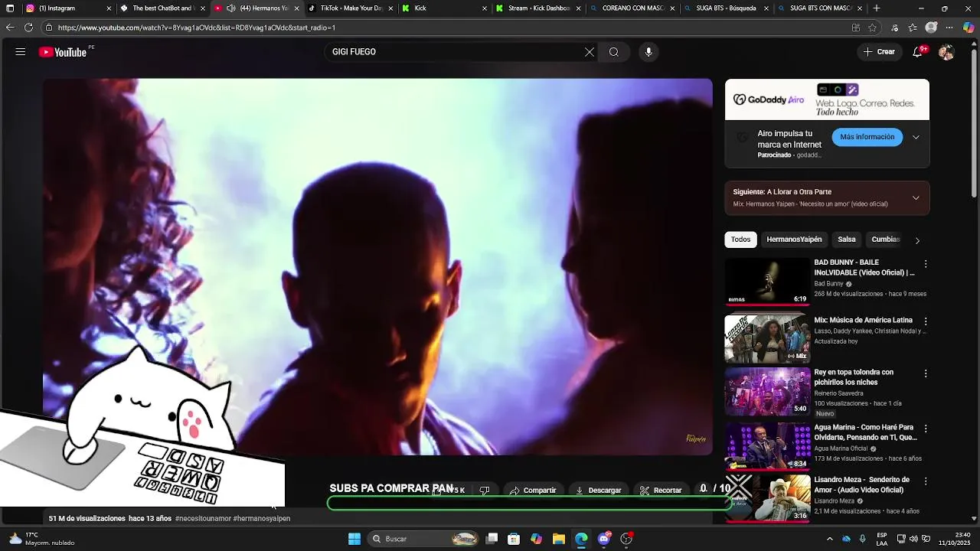Open new browser tab with plus
The height and width of the screenshot is (551, 980).
877,8
